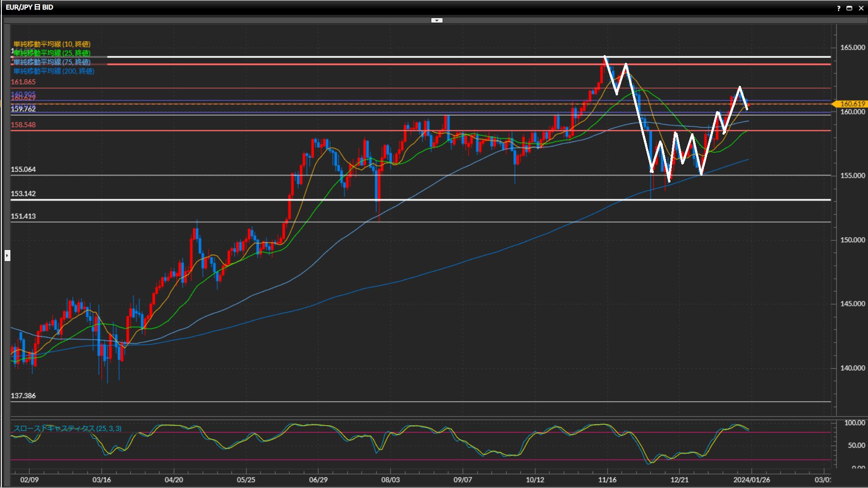Select the 153.142 white horizontal line label
This screenshot has width=868, height=488.
23,193
